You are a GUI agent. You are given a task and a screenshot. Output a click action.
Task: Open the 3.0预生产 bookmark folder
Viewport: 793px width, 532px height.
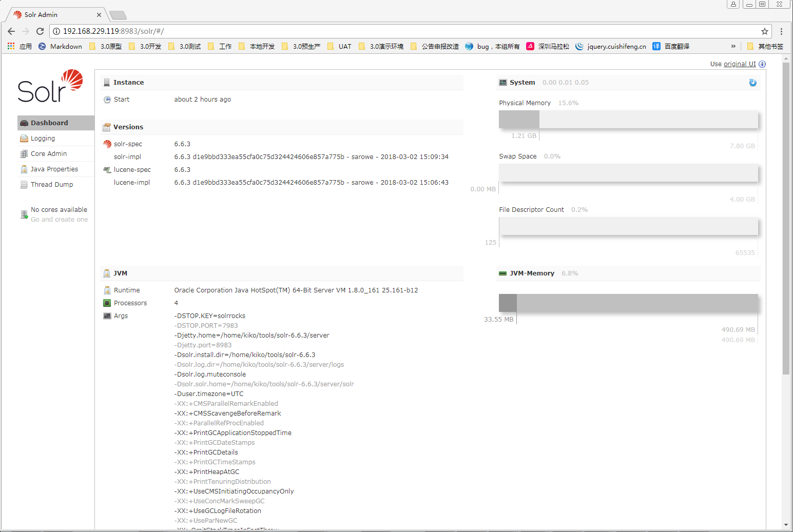301,46
